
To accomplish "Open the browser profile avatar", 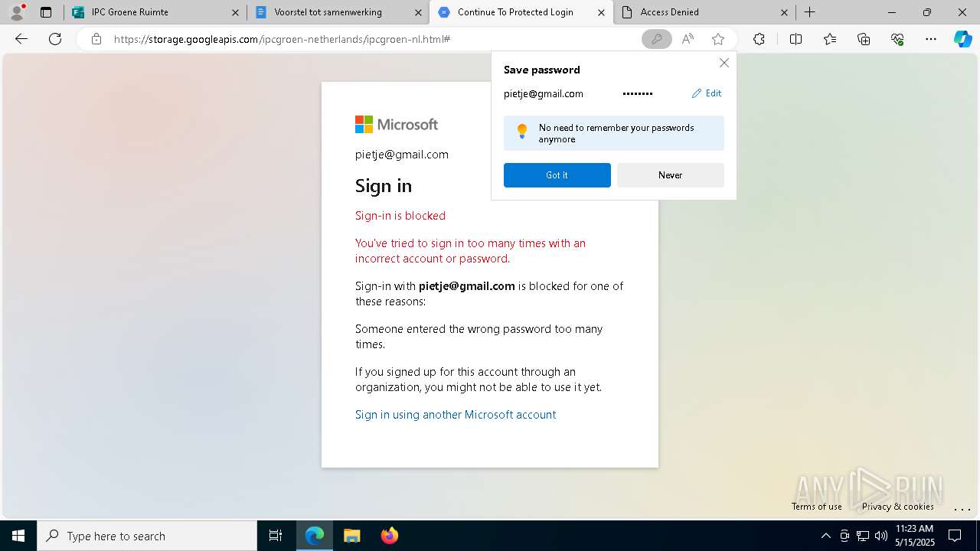I will 17,12.
